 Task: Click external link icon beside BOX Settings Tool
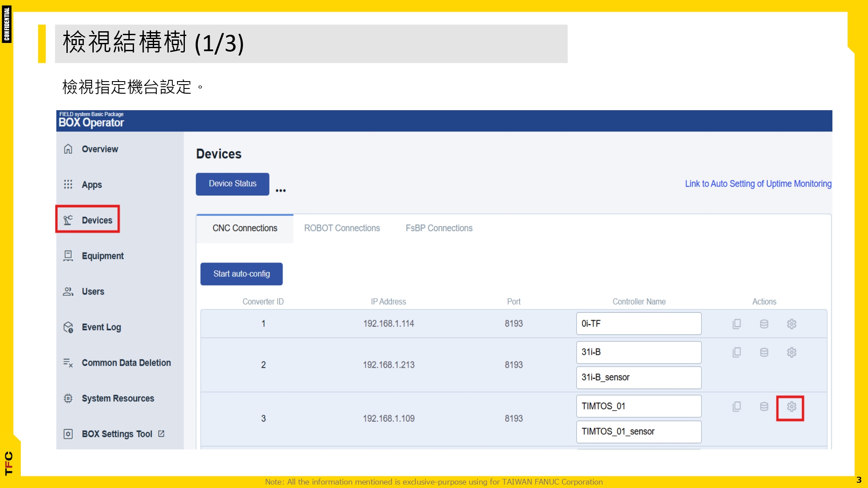tap(161, 433)
